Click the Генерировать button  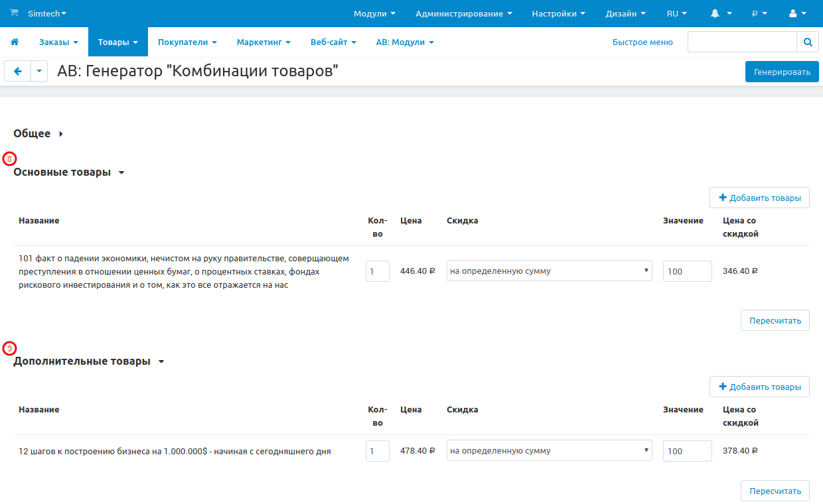point(782,71)
